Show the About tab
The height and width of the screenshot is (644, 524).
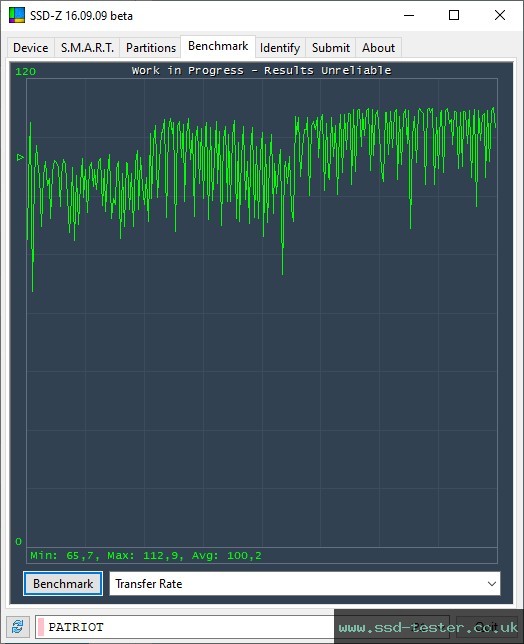click(378, 48)
